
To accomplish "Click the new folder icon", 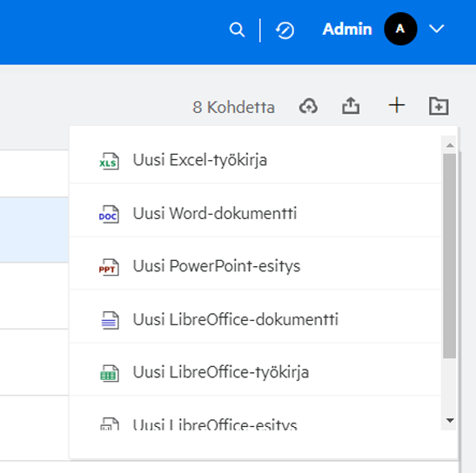I will (x=439, y=106).
